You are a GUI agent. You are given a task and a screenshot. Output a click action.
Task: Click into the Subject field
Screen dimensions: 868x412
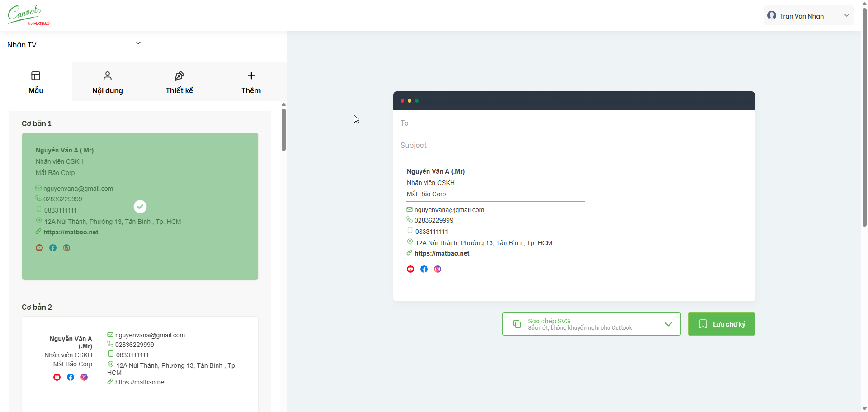573,145
